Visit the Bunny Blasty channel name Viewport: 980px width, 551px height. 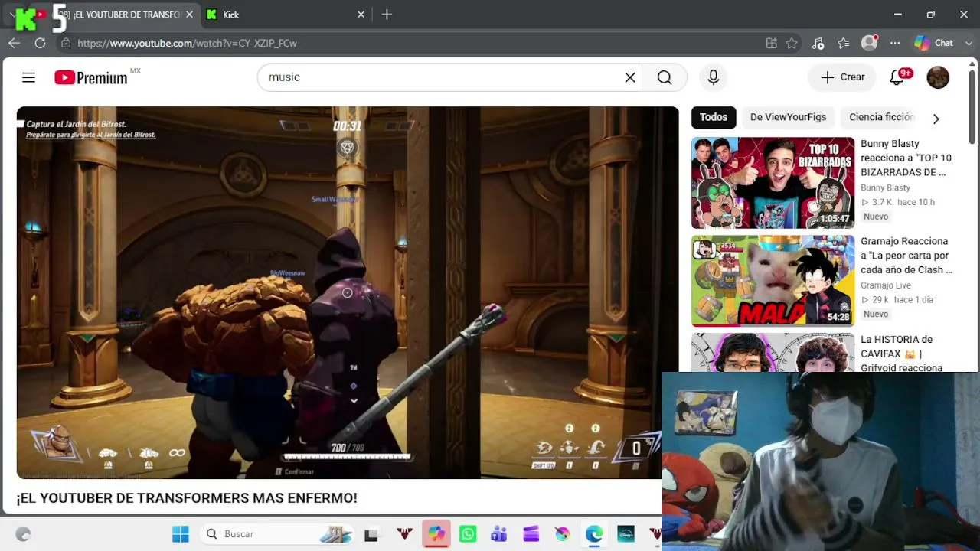click(885, 188)
